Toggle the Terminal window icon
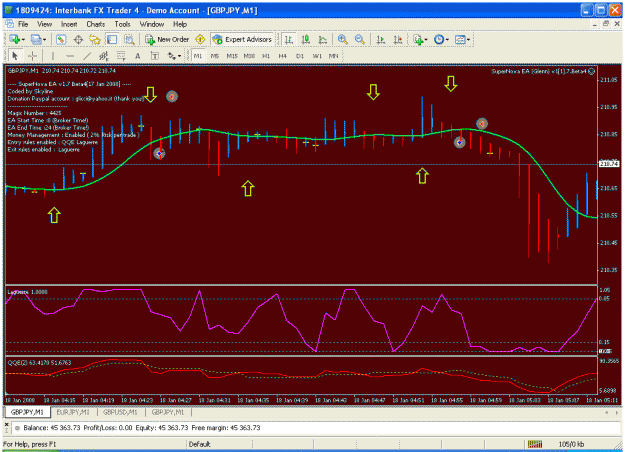Viewport: 625px width, 452px height. (112, 39)
